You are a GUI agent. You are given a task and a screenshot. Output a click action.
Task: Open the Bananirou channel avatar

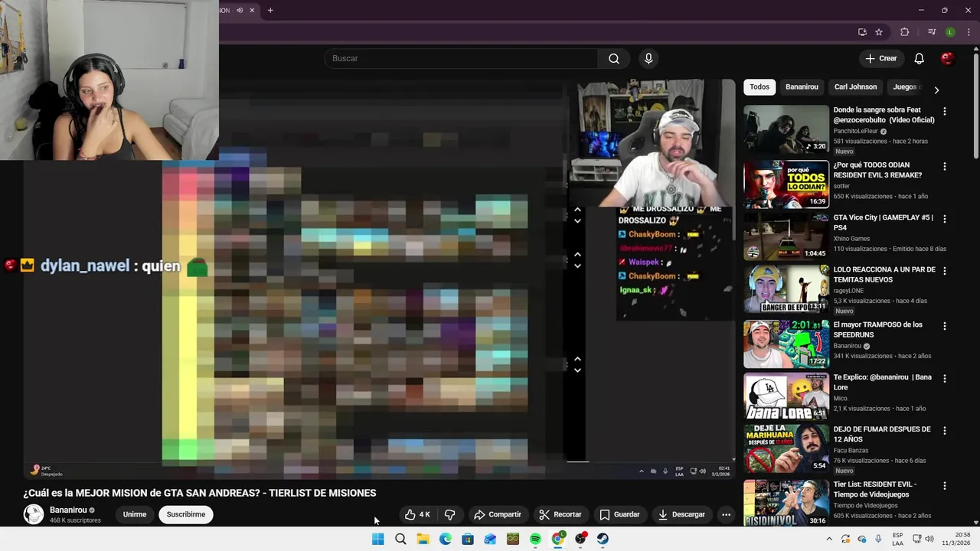tap(34, 514)
